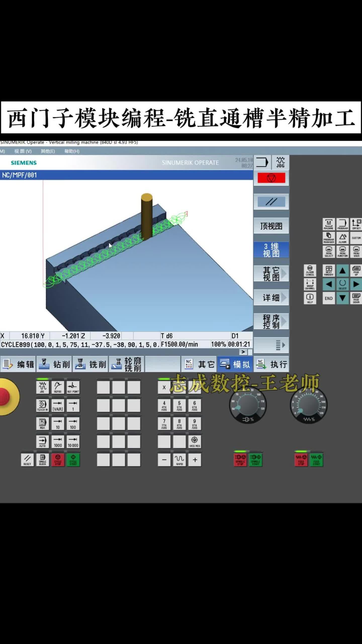Click the SELECT key between arrows
Image resolution: width=362 pixels, height=644 pixels.
point(342,284)
